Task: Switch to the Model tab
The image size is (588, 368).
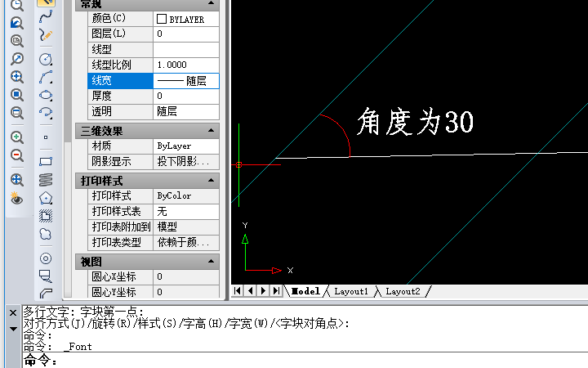Action: [x=305, y=291]
